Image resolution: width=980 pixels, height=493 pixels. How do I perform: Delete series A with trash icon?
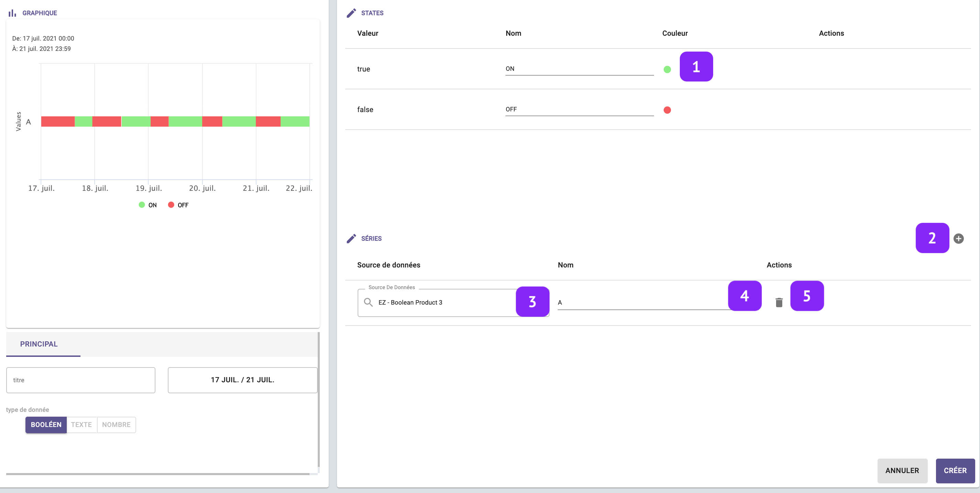coord(779,303)
